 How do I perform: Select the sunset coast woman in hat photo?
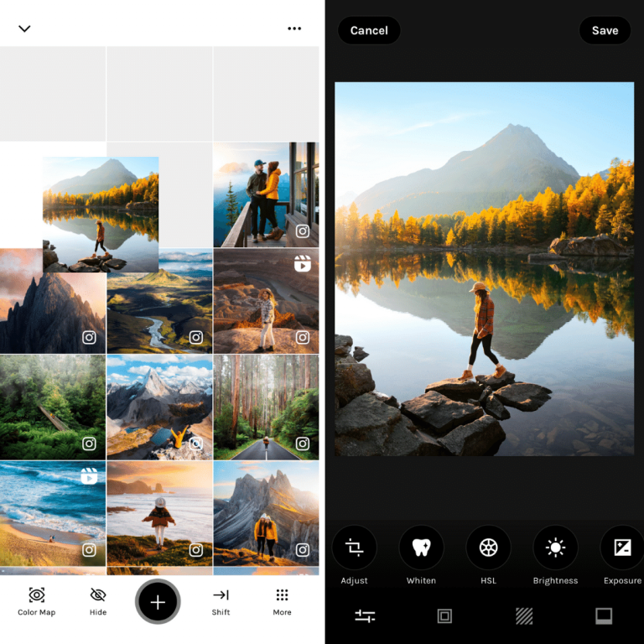point(159,513)
